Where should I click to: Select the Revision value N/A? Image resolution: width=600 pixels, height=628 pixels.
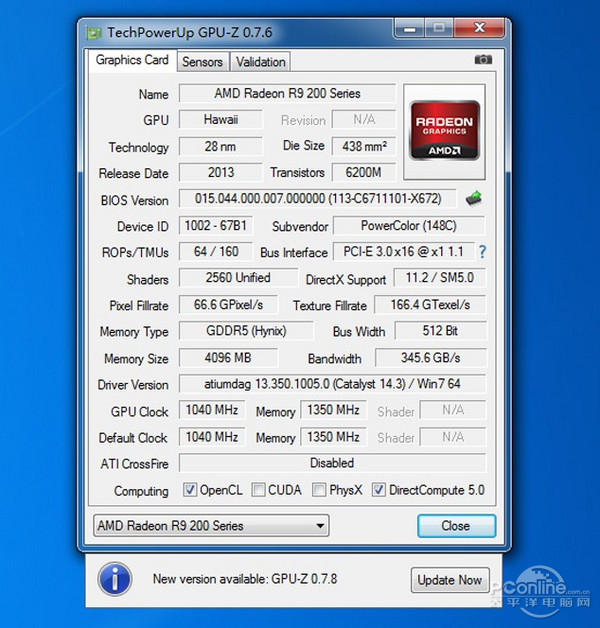pos(364,119)
